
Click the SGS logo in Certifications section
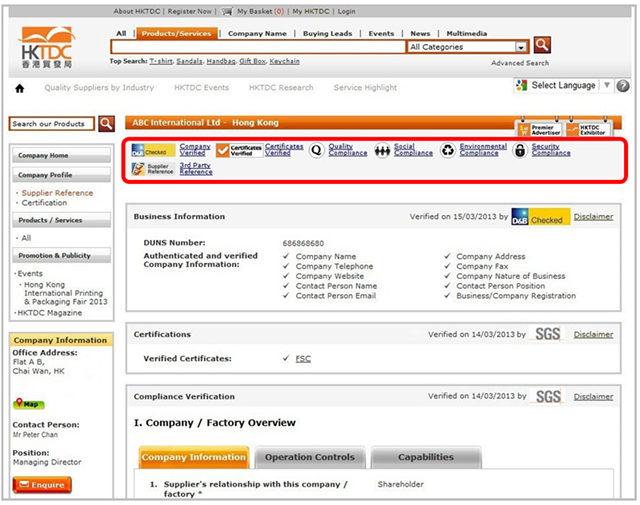(x=547, y=334)
